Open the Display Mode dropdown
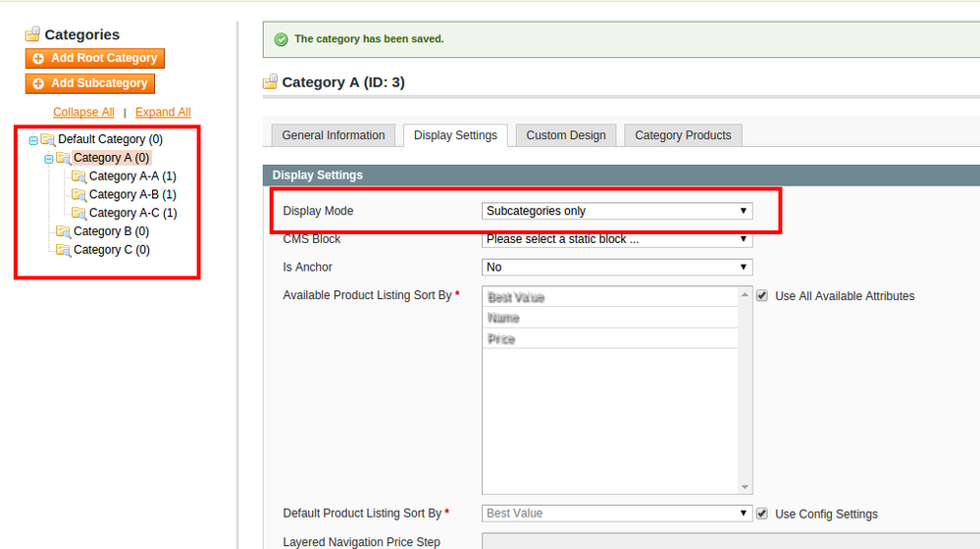Screen dimensions: 980x549 point(617,211)
